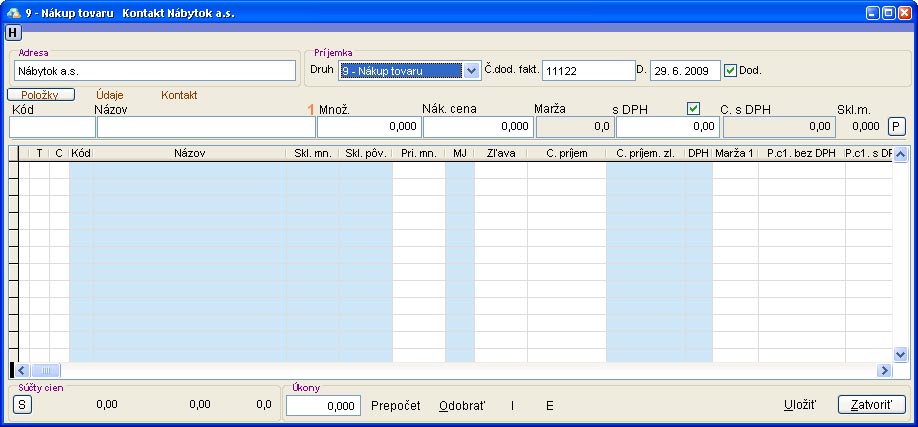Viewport: 918px width, 427px height.
Task: Click the E action in Úkony
Action: point(549,406)
